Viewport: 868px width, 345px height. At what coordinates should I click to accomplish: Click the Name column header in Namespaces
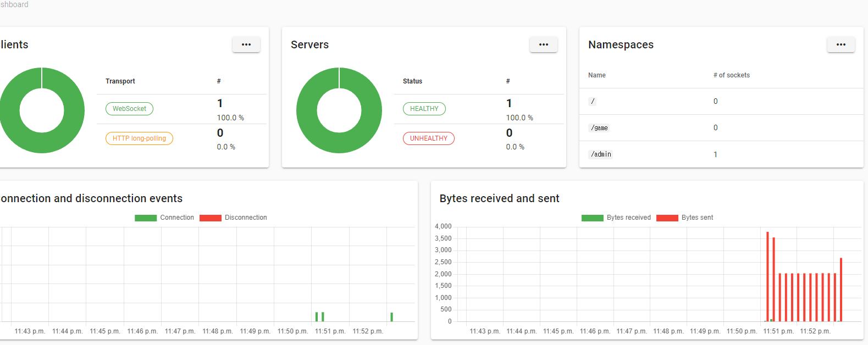pos(597,75)
